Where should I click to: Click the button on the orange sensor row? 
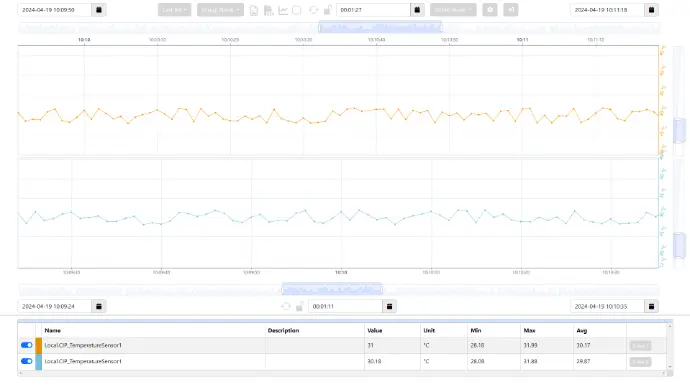640,346
